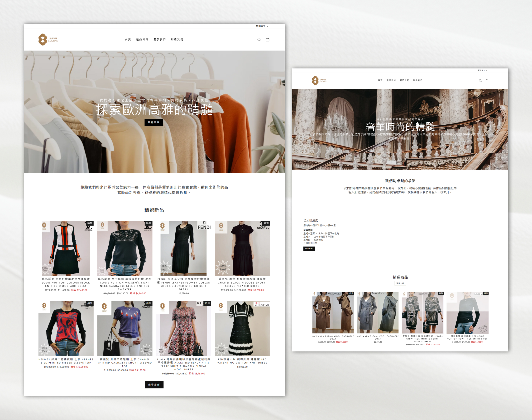Click the Sabolink logo in left page header
Image resolution: width=532 pixels, height=420 pixels.
[48, 40]
